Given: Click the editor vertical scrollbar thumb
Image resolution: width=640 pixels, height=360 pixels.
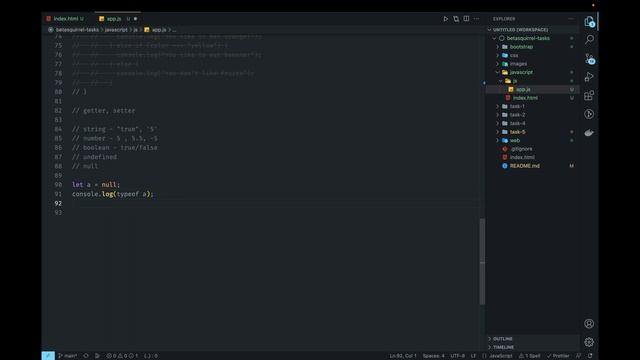Looking at the screenshot, I should point(482,261).
